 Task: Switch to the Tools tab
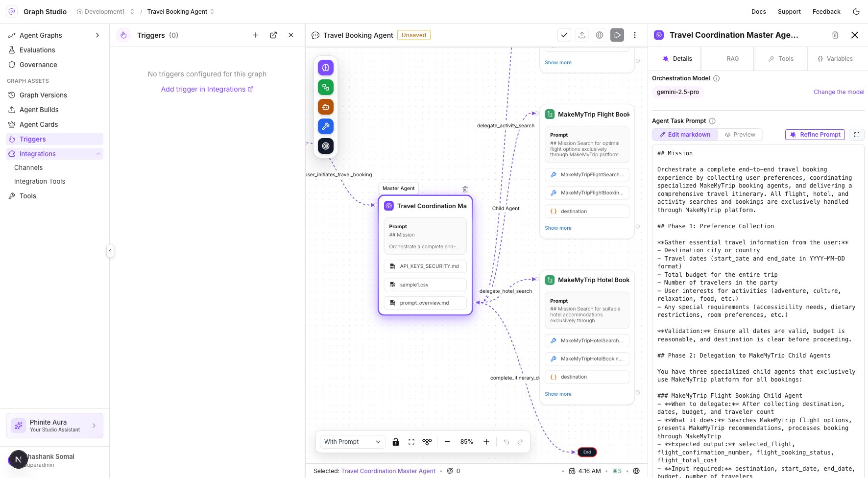point(781,59)
